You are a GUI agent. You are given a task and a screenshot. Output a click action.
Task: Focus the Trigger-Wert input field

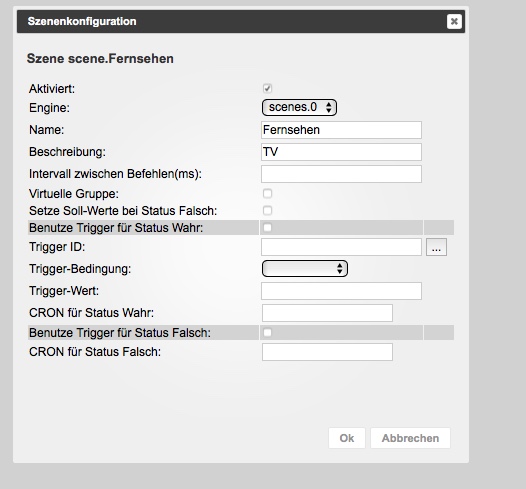[x=341, y=291]
